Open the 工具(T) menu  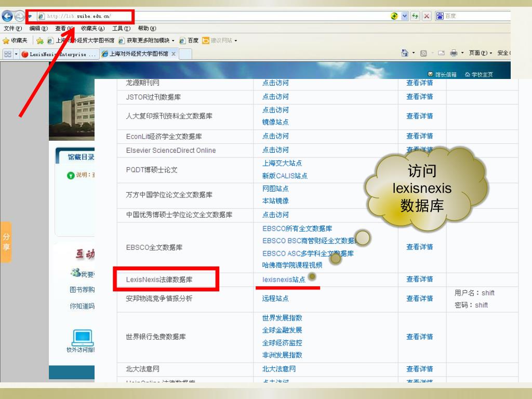121,29
